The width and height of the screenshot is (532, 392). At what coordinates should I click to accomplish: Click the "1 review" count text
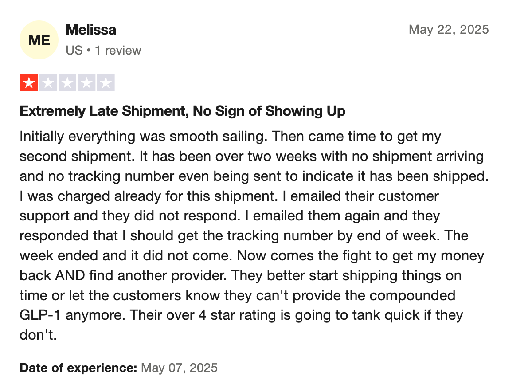point(117,51)
